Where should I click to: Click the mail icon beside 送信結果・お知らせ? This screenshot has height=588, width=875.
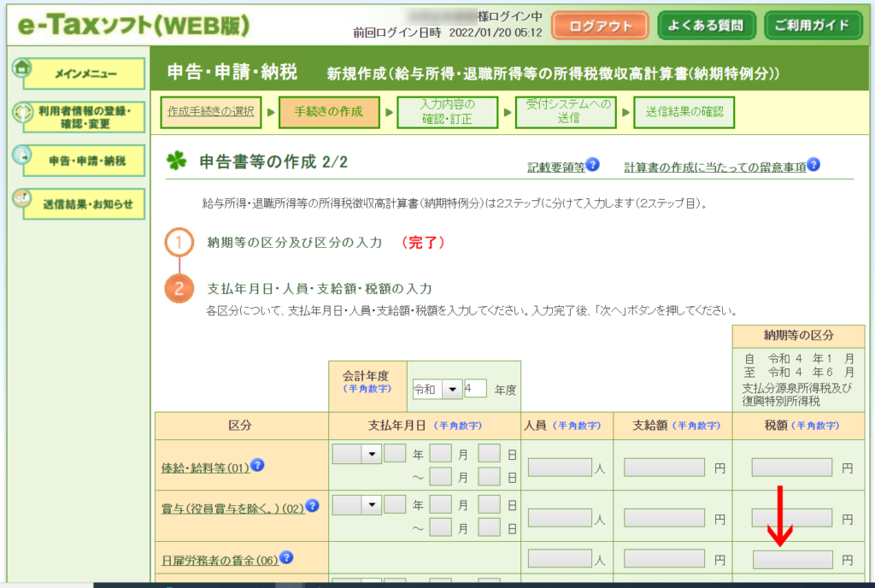point(22,197)
